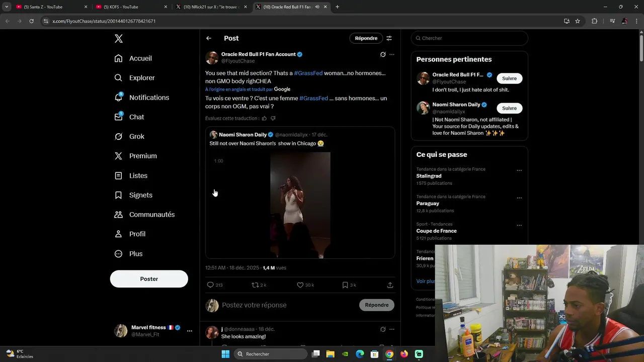Open the Stalingrad trend
The height and width of the screenshot is (362, 644).
pyautogui.click(x=429, y=176)
